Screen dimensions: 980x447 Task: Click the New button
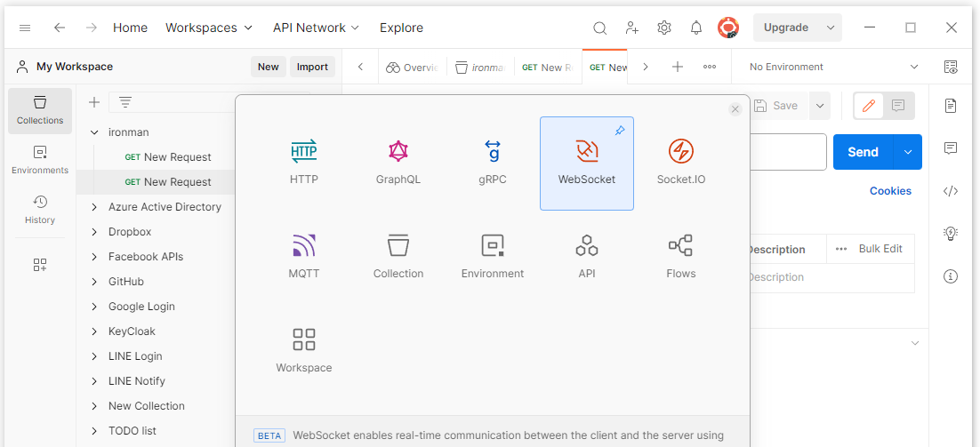(x=269, y=67)
